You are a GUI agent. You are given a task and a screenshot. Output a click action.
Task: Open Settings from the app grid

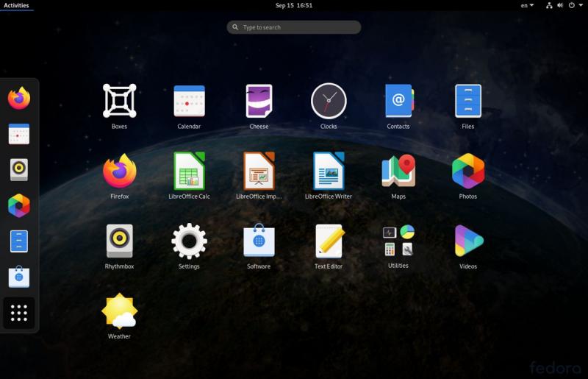pyautogui.click(x=189, y=241)
